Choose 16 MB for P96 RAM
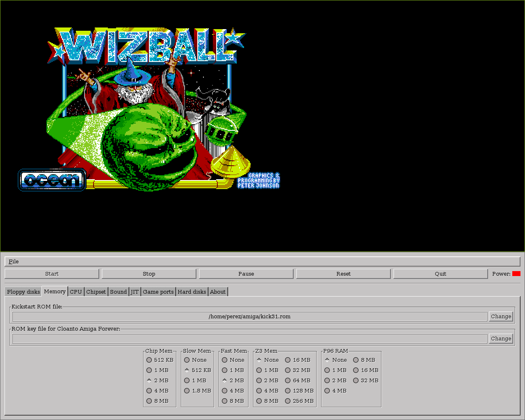Viewport: 525px width, 420px height. click(366, 370)
